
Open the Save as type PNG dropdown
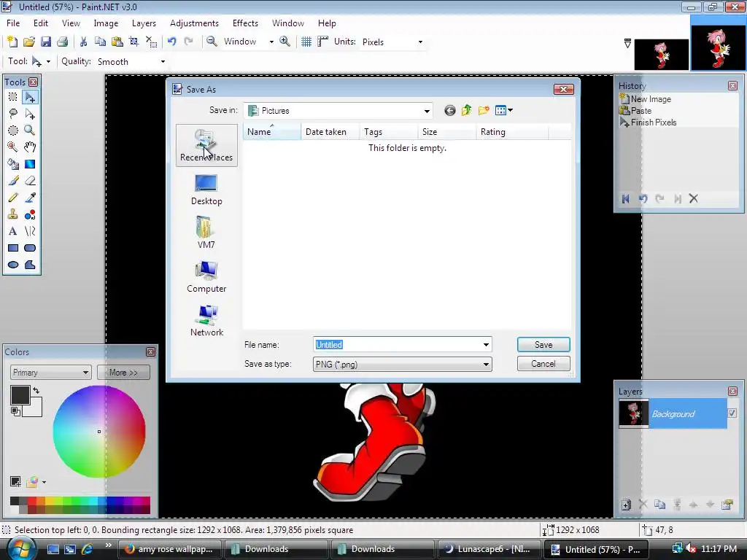coord(403,365)
